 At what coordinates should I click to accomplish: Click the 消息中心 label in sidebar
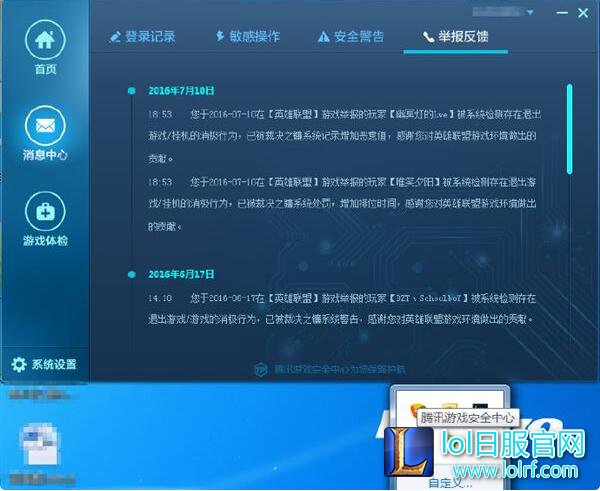(45, 155)
